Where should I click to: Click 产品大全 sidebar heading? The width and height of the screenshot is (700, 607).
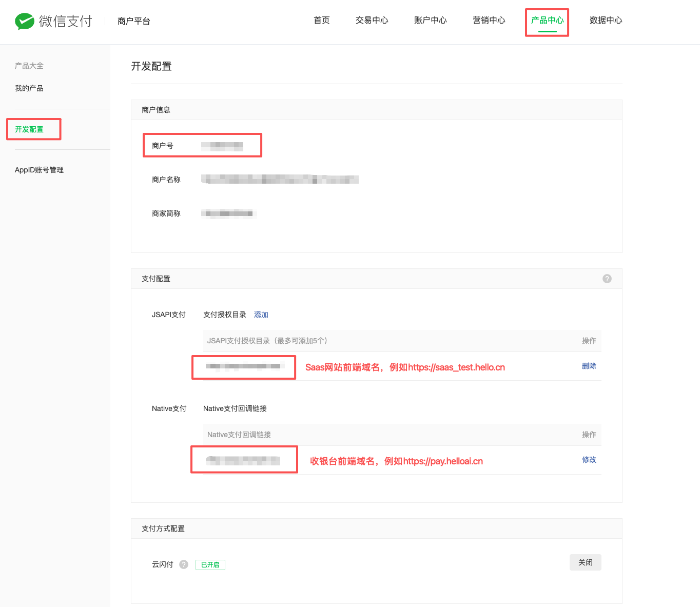coord(29,66)
